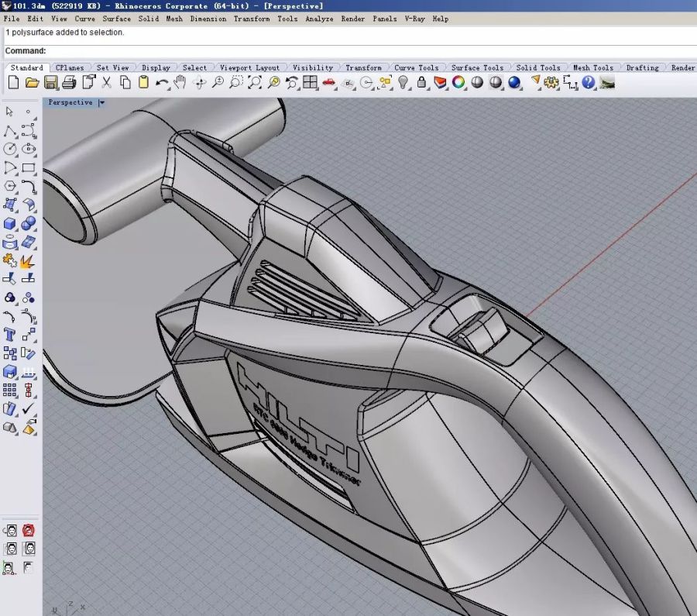Click the Explode tool icon
Viewport: 697px width, 616px height.
coord(29,261)
